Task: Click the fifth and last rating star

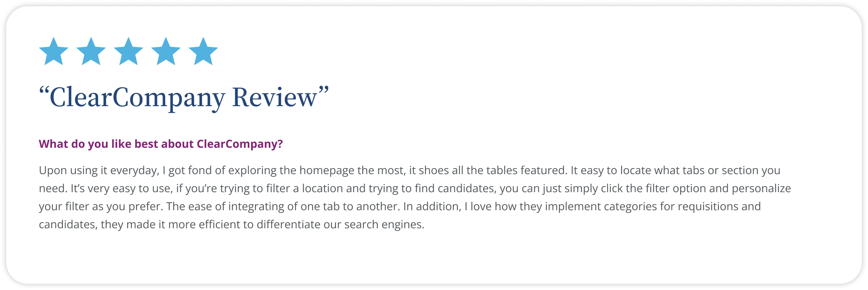Action: coord(203,52)
